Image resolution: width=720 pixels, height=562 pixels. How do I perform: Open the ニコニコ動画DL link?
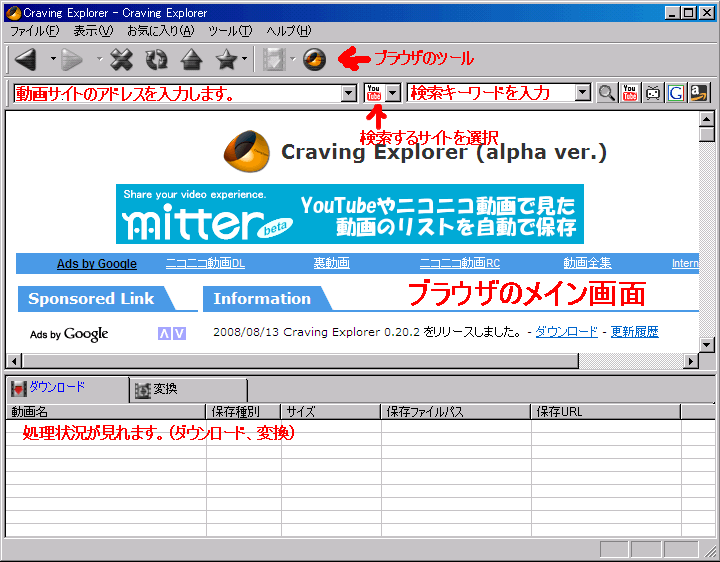click(205, 263)
